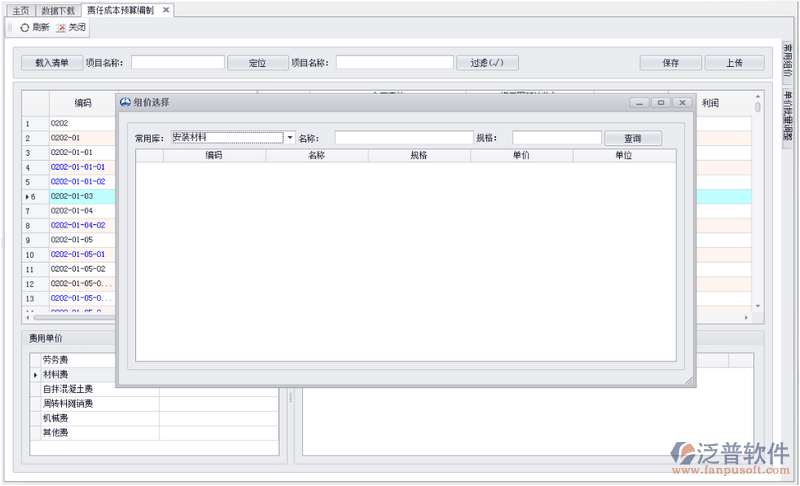
Task: Click the 查询 button in the dialog
Action: coord(633,138)
